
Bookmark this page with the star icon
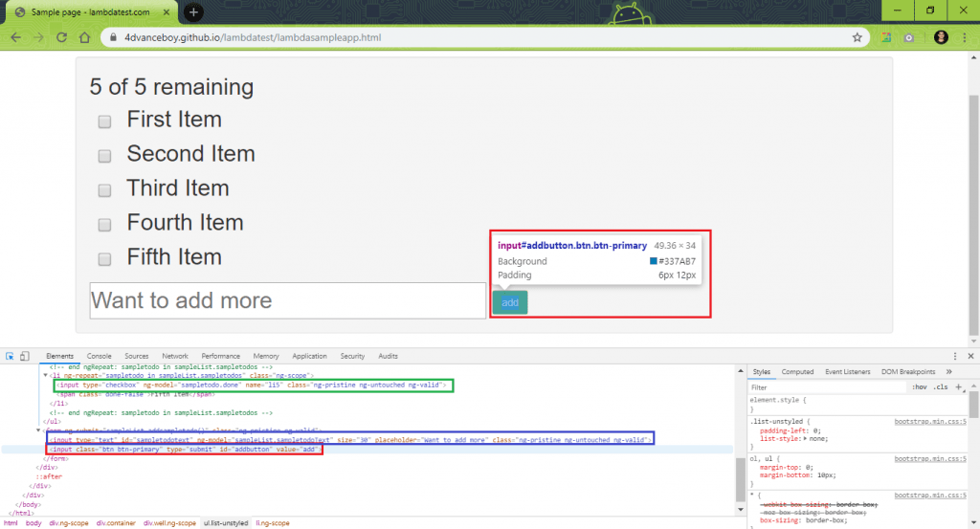pyautogui.click(x=857, y=37)
